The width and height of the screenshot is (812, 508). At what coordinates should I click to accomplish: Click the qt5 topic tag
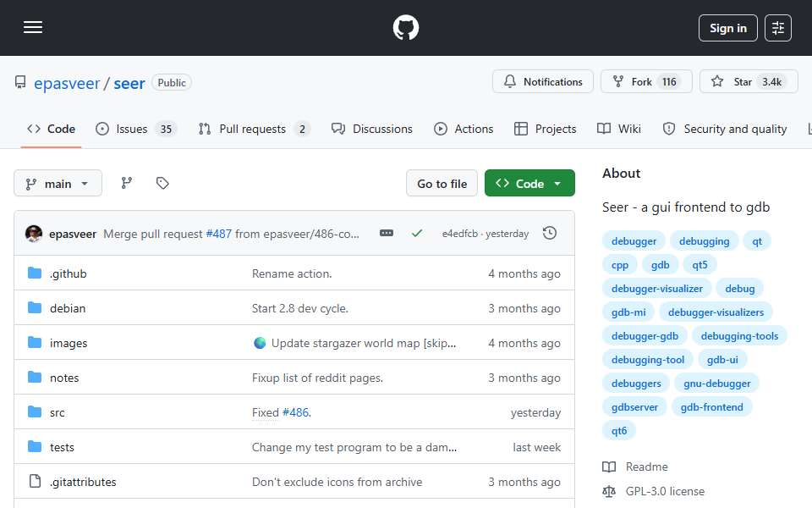700,265
